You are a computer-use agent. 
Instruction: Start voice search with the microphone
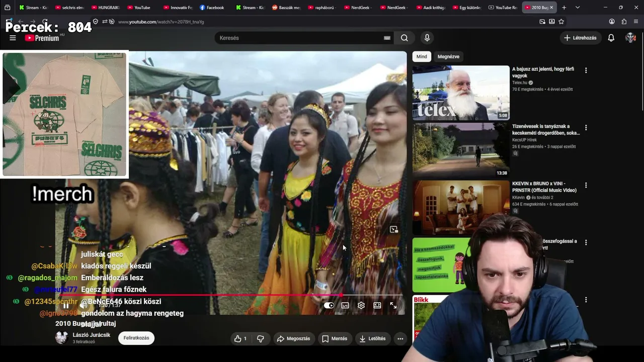[x=427, y=38]
